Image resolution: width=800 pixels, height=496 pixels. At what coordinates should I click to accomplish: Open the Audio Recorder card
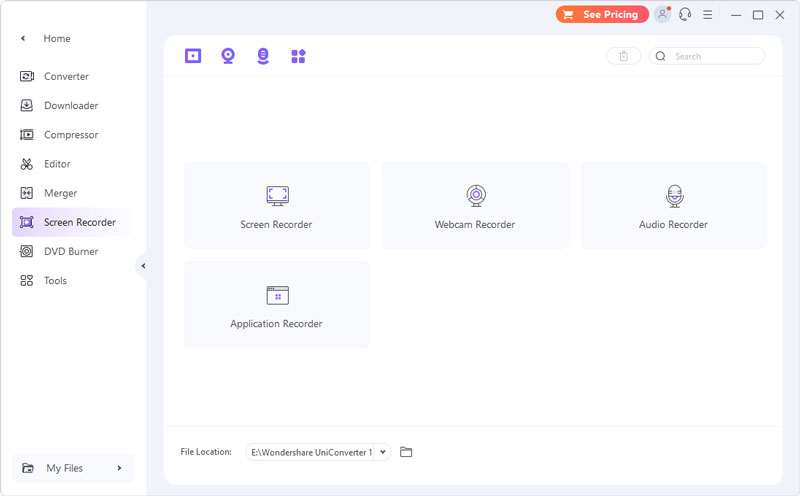click(673, 205)
